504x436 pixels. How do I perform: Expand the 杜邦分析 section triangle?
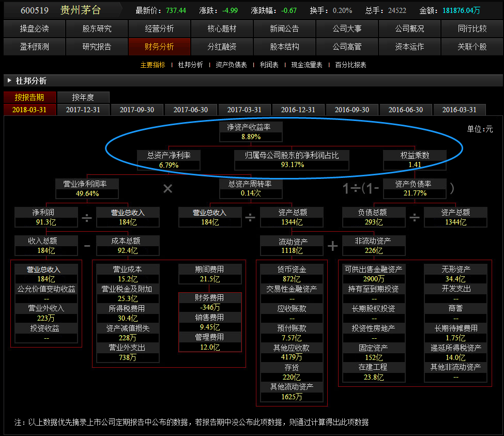[x=9, y=80]
